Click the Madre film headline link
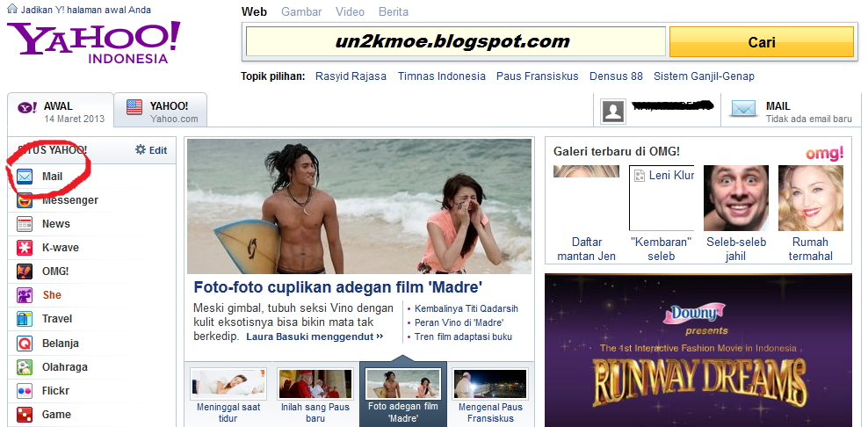Screen dimensions: 868x427 (338, 287)
